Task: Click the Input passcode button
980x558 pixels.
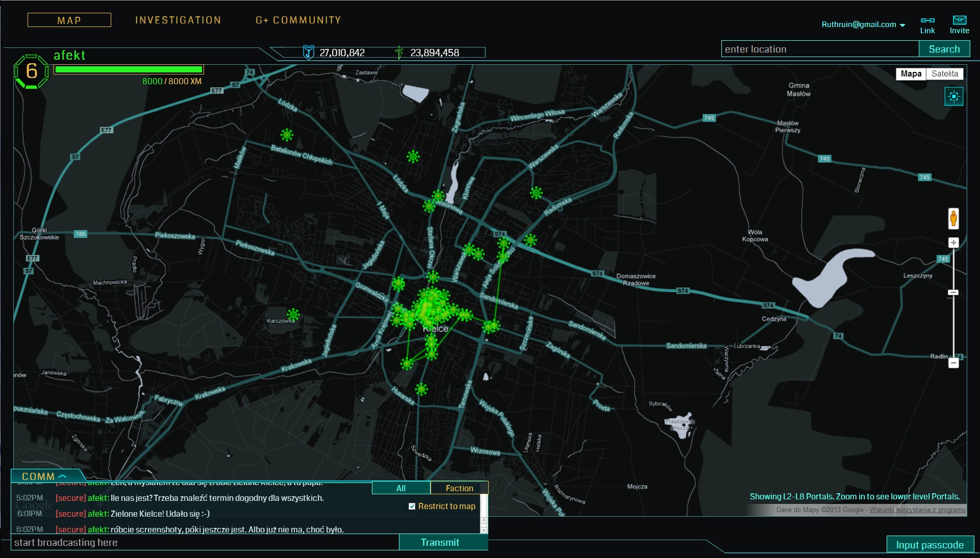Action: coord(929,545)
